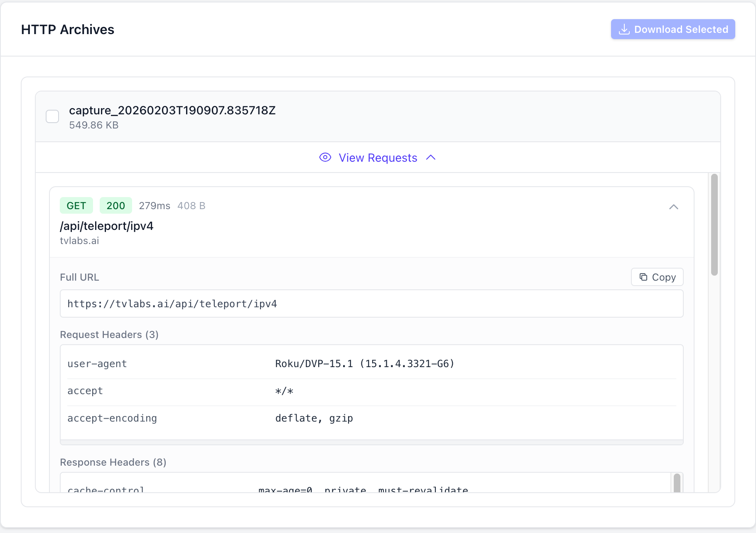Collapse requests using View Requests chevron

431,158
